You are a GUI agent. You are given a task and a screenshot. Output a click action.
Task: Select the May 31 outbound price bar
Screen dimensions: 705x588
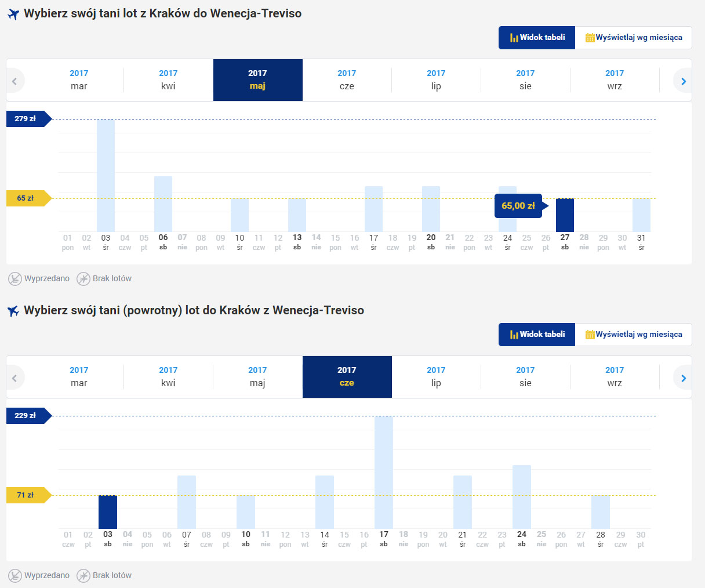coord(641,215)
